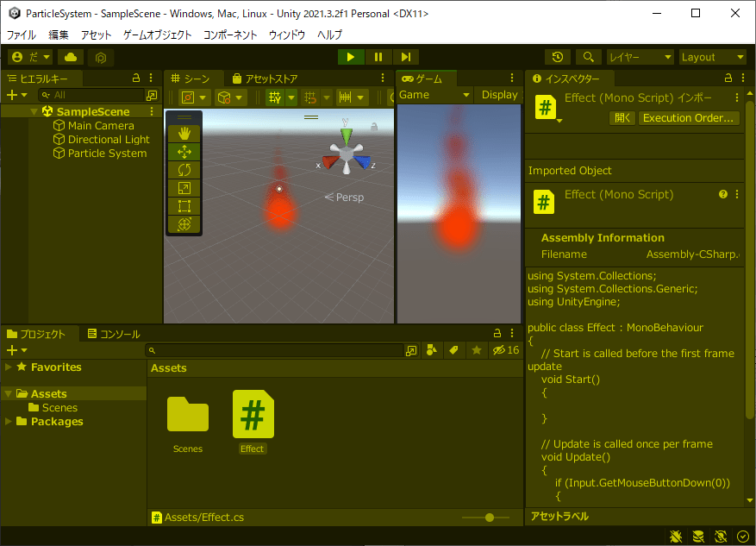Click the Execution Order... button

click(689, 118)
